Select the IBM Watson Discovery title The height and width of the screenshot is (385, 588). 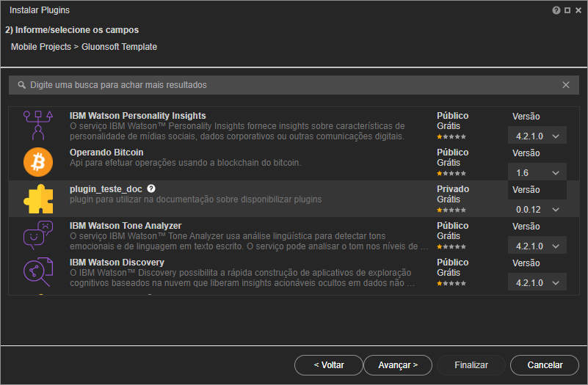click(117, 263)
